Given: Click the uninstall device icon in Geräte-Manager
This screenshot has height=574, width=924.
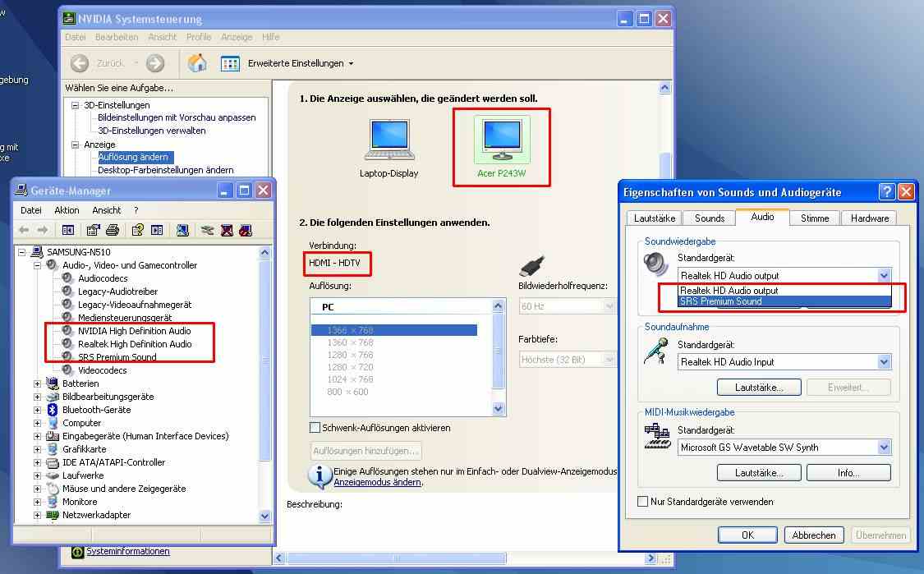Looking at the screenshot, I should 227,230.
